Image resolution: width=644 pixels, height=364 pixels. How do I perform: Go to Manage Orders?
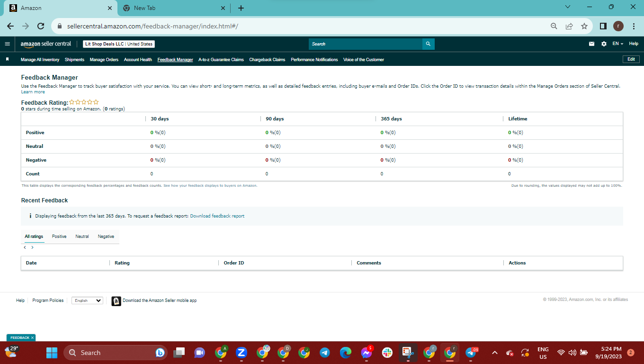(x=104, y=60)
